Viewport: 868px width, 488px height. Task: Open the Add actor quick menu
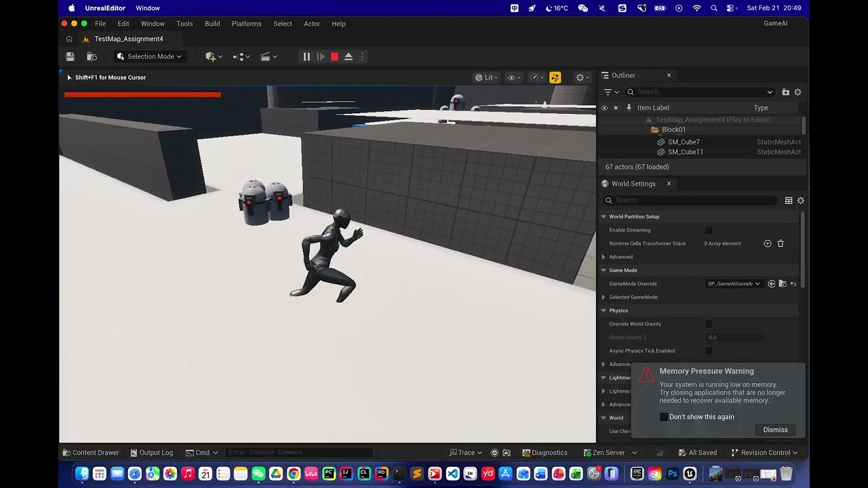point(214,57)
